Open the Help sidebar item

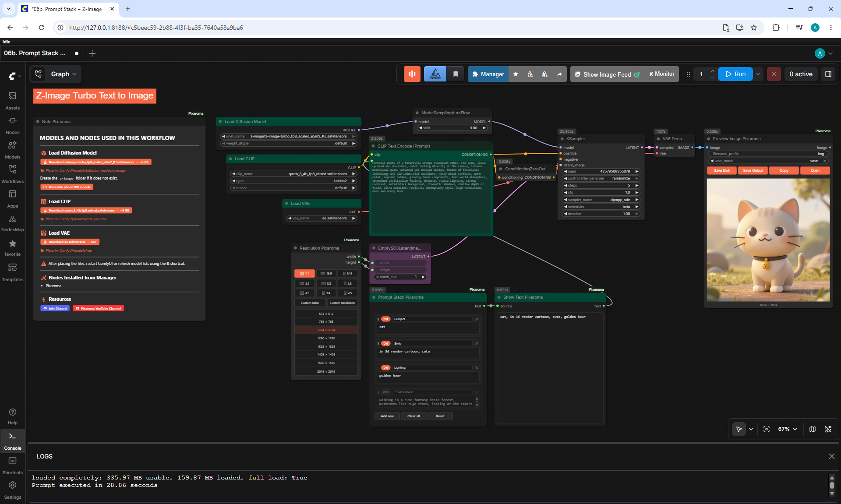[13, 416]
